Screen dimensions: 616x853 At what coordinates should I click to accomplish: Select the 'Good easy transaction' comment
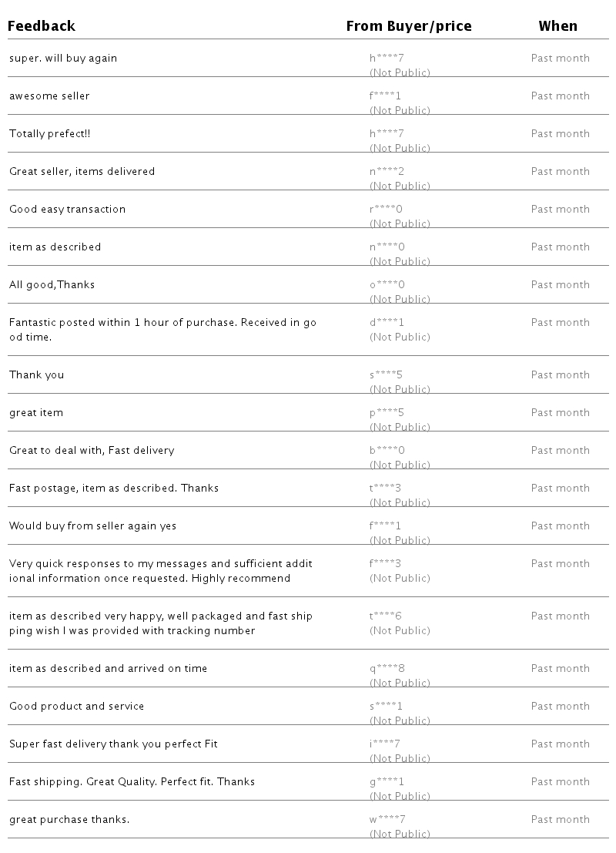click(x=68, y=210)
